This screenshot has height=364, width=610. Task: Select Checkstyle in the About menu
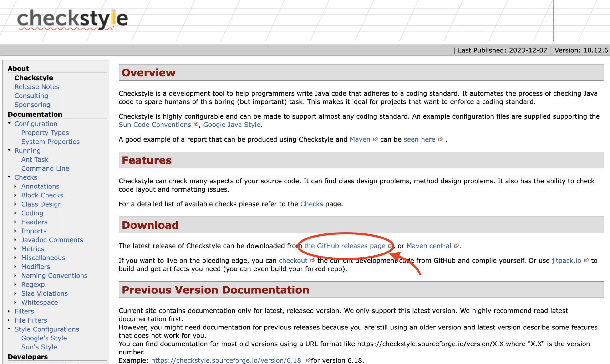(x=34, y=78)
